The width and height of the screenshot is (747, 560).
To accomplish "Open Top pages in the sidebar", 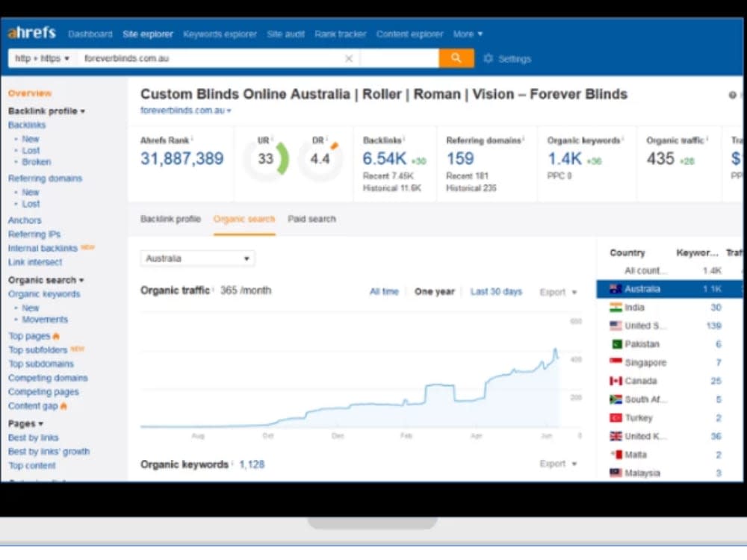I will point(29,336).
